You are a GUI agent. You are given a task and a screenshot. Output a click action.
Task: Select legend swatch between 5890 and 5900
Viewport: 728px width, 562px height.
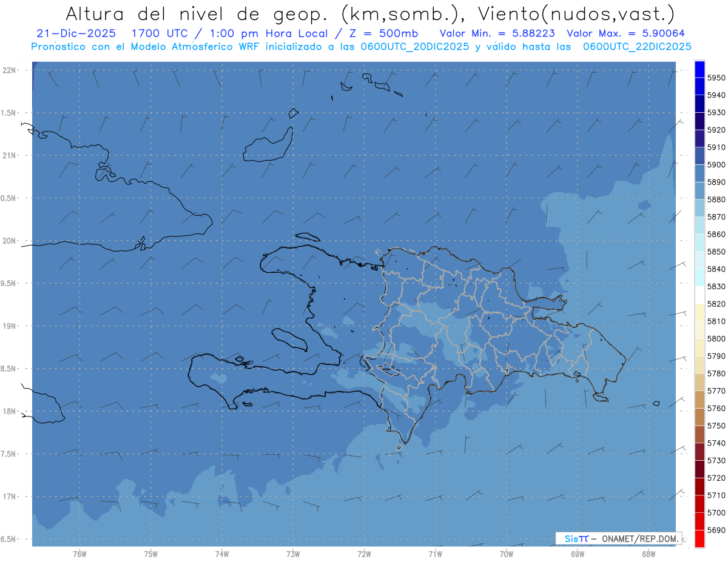coord(699,173)
